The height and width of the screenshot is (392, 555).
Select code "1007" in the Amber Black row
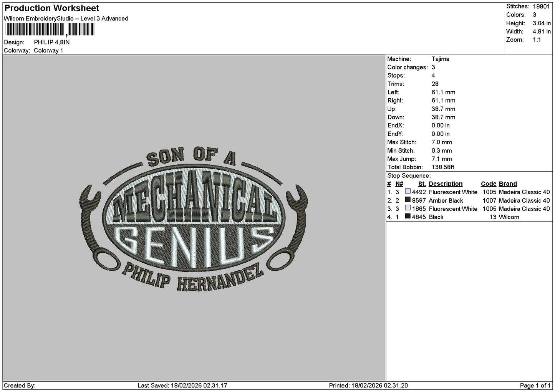click(489, 200)
